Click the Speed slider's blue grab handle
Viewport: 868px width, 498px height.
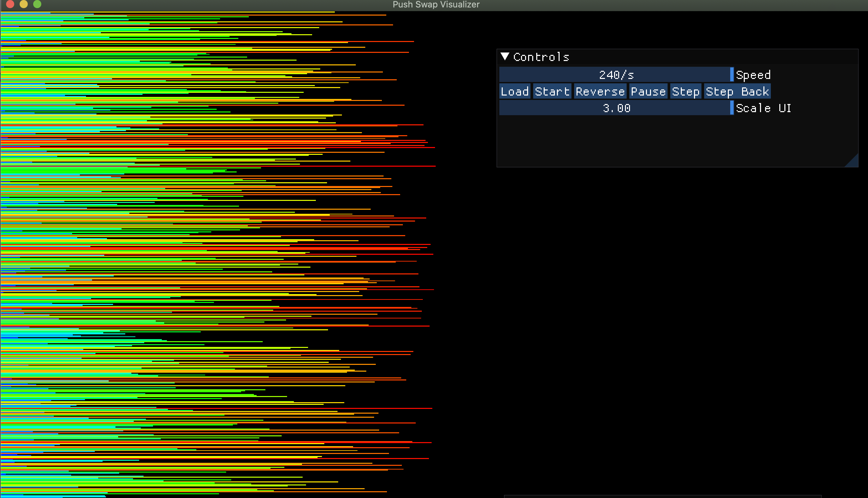pyautogui.click(x=732, y=75)
